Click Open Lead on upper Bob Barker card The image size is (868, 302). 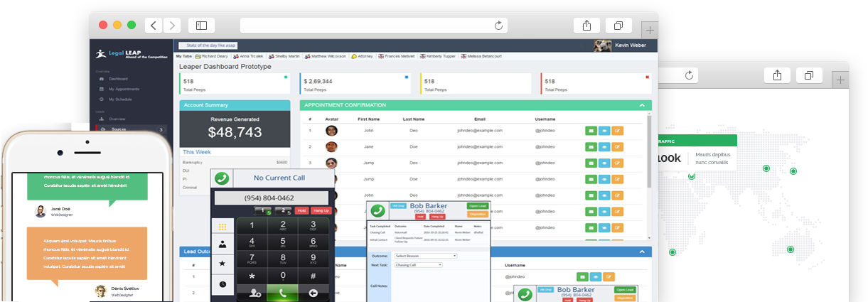coord(477,206)
